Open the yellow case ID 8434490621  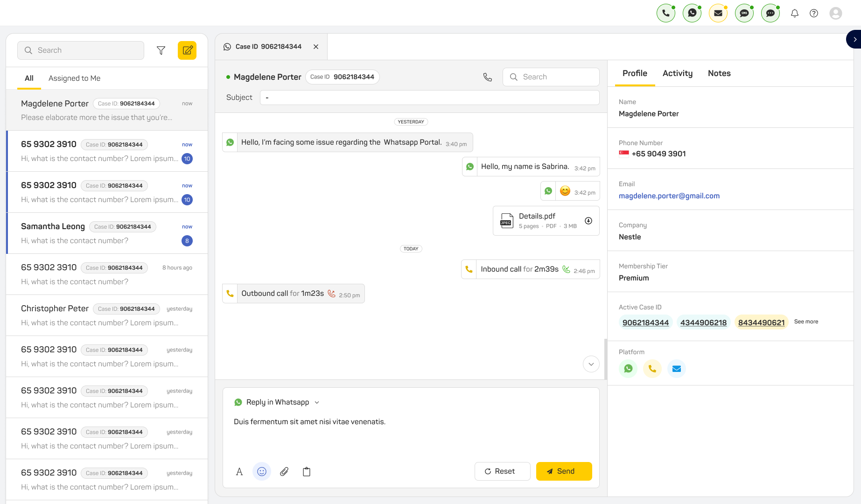(x=761, y=322)
